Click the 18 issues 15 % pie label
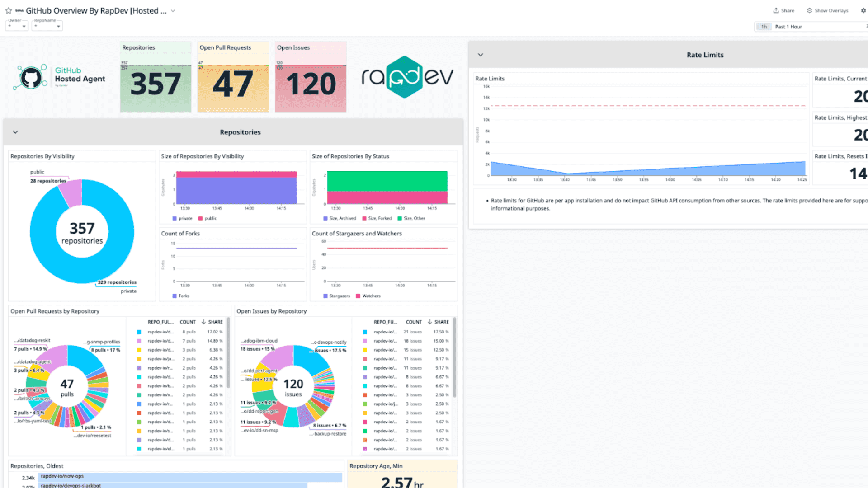Screen dimensions: 868x488 (x=257, y=349)
